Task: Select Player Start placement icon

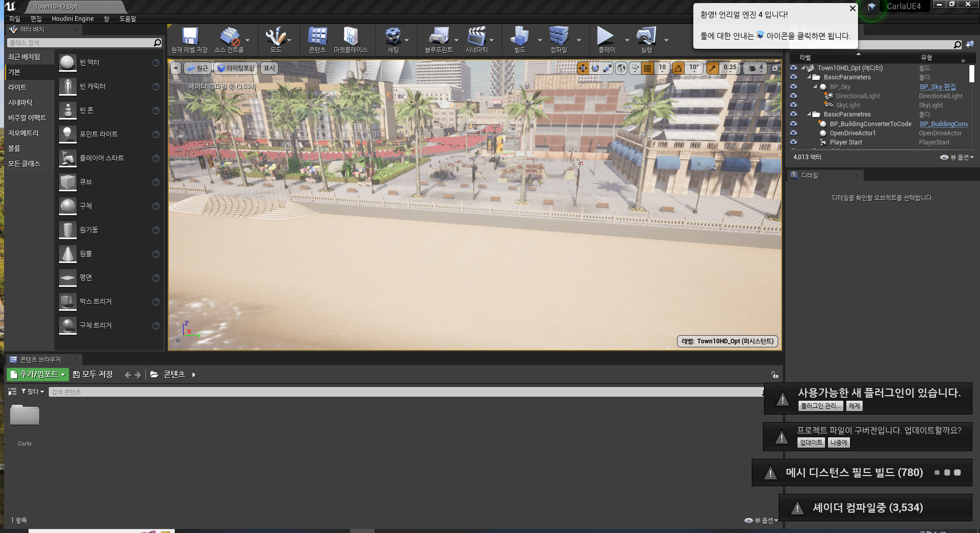Action: click(68, 158)
